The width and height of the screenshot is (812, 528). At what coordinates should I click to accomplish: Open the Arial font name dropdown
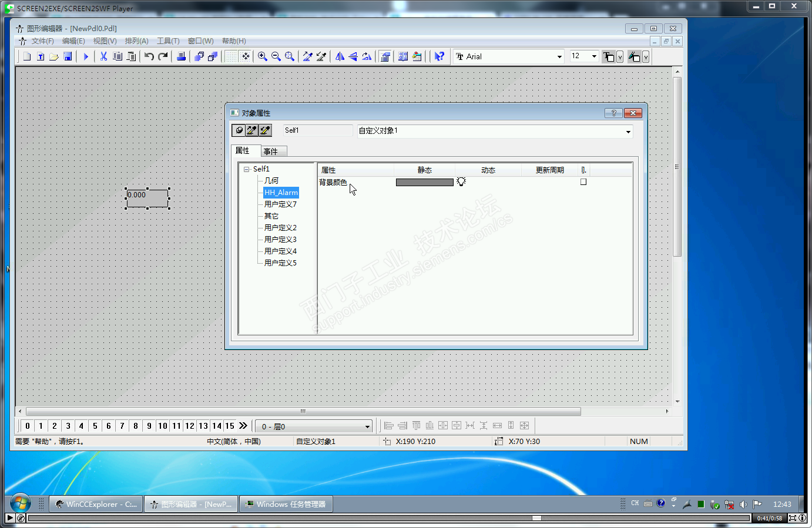[559, 57]
